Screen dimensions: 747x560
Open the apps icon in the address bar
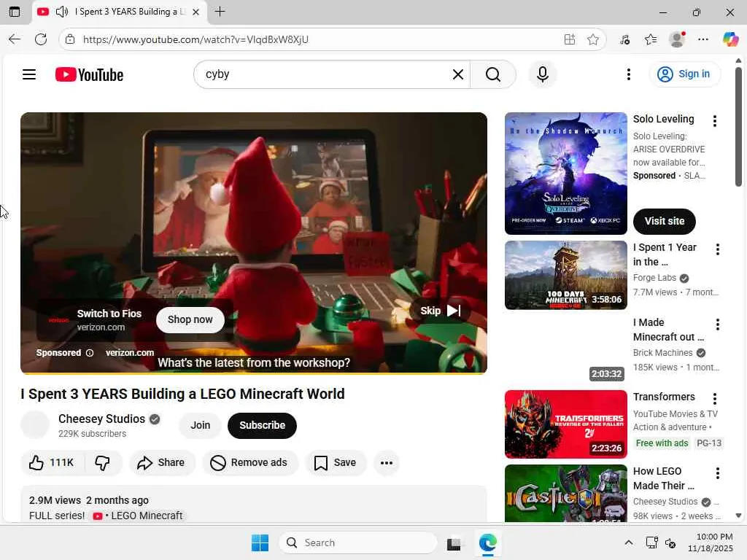point(569,39)
